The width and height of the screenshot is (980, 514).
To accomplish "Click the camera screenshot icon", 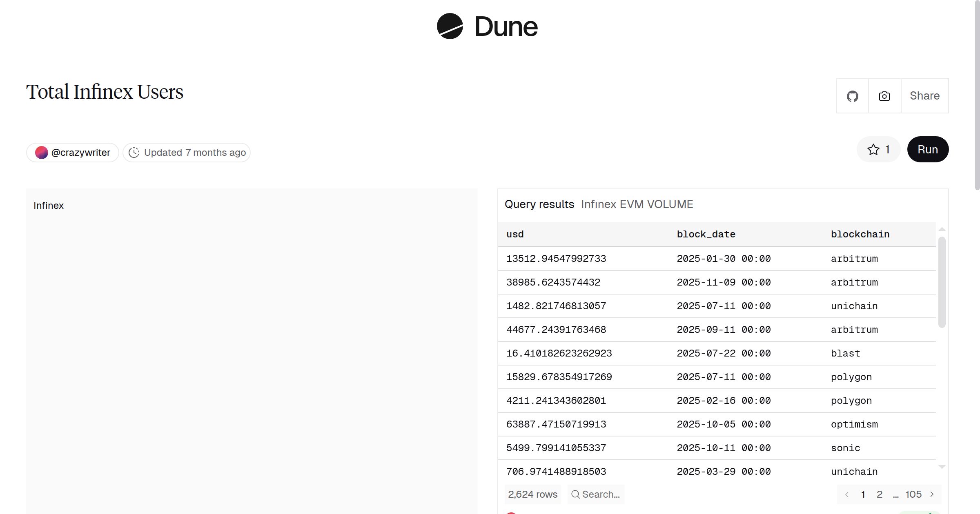I will [884, 96].
